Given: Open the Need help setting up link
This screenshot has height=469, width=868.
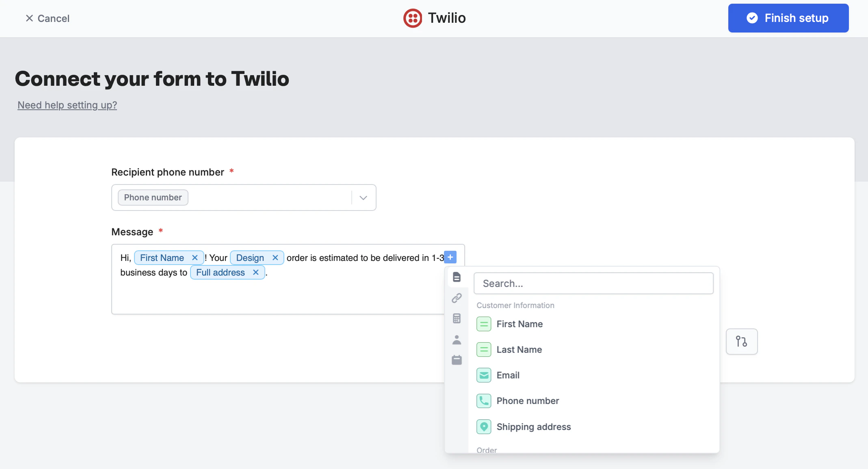Looking at the screenshot, I should tap(67, 105).
